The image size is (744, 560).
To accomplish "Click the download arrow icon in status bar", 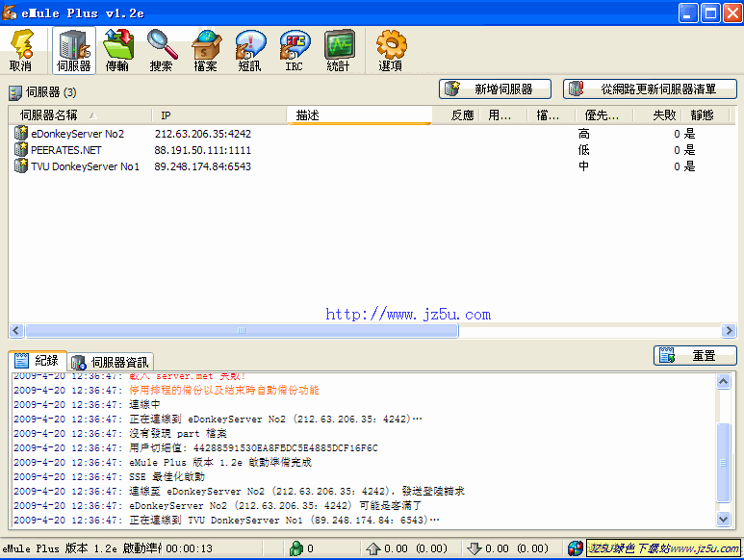I will [474, 548].
